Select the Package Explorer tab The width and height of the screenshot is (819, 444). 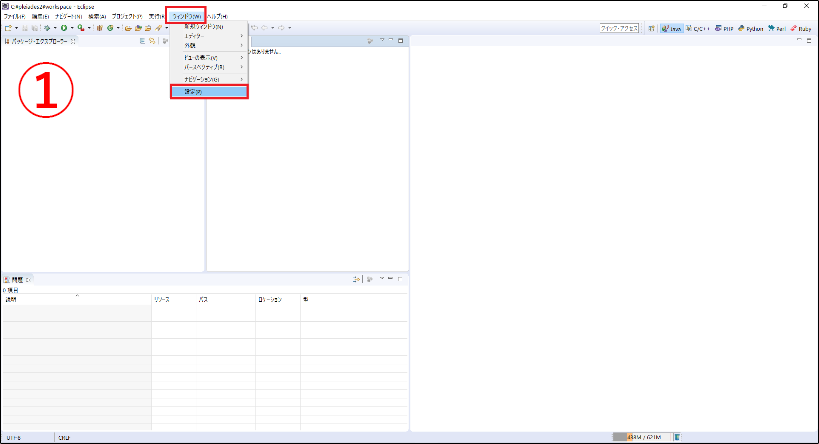[x=38, y=41]
